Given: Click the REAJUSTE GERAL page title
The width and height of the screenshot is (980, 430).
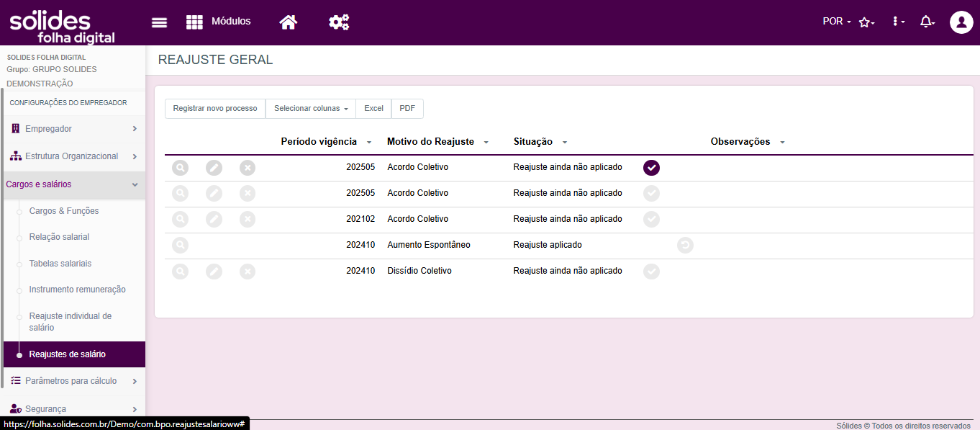Looking at the screenshot, I should pyautogui.click(x=215, y=60).
